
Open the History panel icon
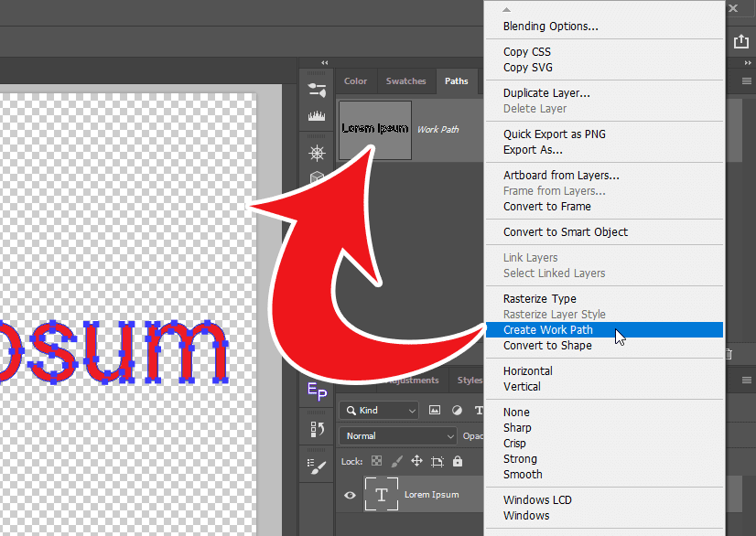point(317,428)
